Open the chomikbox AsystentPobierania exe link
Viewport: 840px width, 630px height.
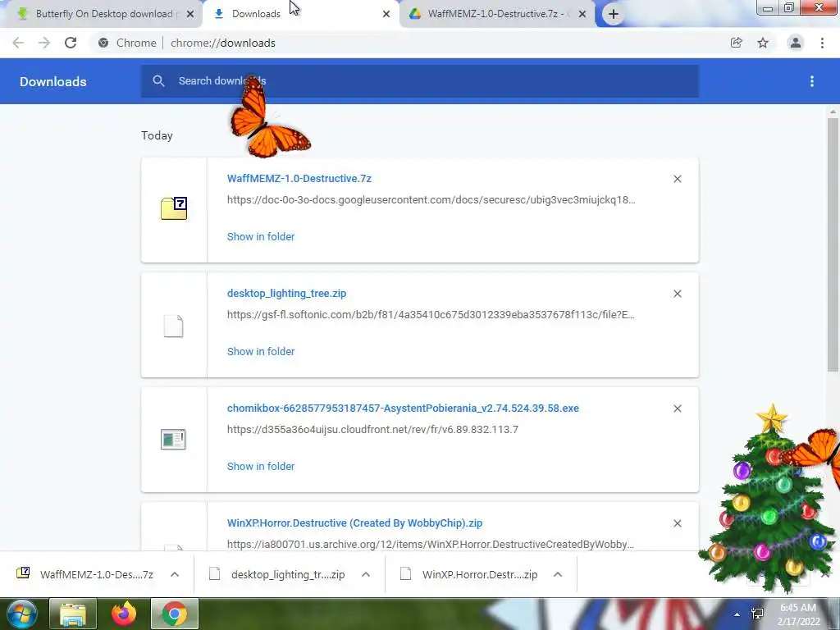click(403, 409)
